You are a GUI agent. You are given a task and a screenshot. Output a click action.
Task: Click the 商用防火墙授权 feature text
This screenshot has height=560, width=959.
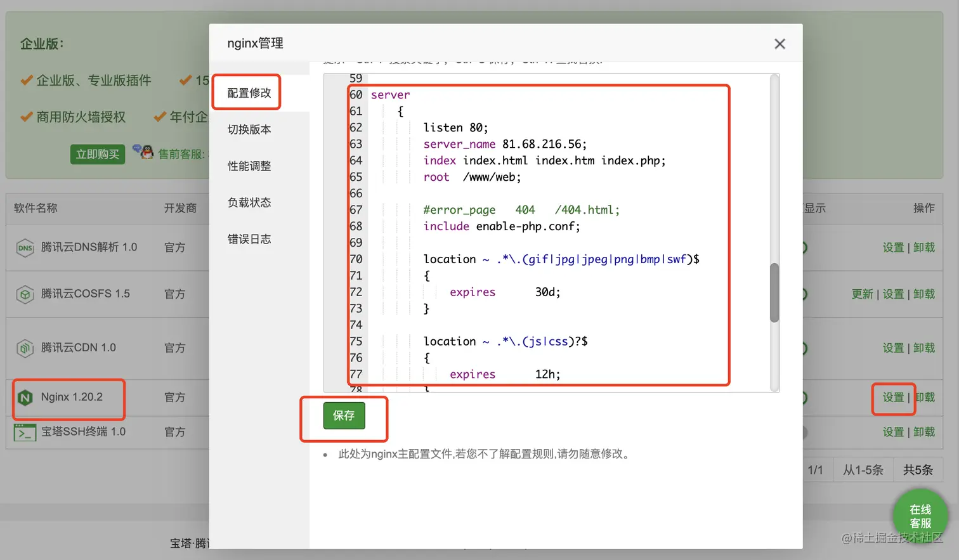coord(81,117)
